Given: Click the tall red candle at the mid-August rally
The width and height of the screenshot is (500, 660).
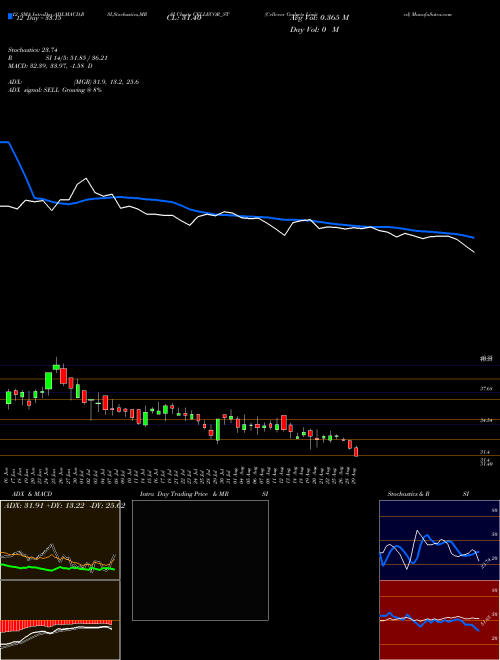Looking at the screenshot, I should [284, 423].
